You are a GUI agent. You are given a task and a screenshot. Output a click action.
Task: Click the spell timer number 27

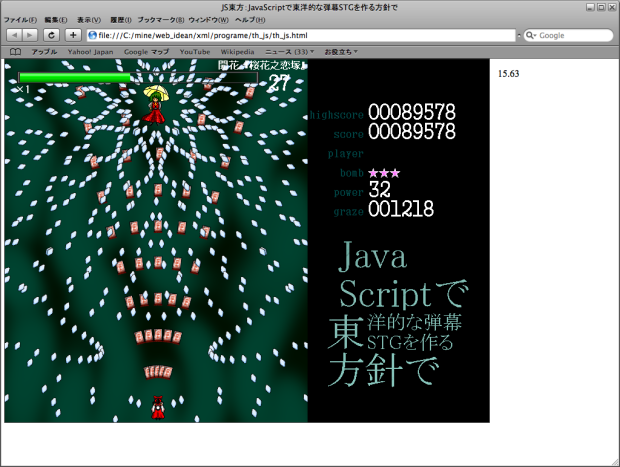pyautogui.click(x=279, y=83)
